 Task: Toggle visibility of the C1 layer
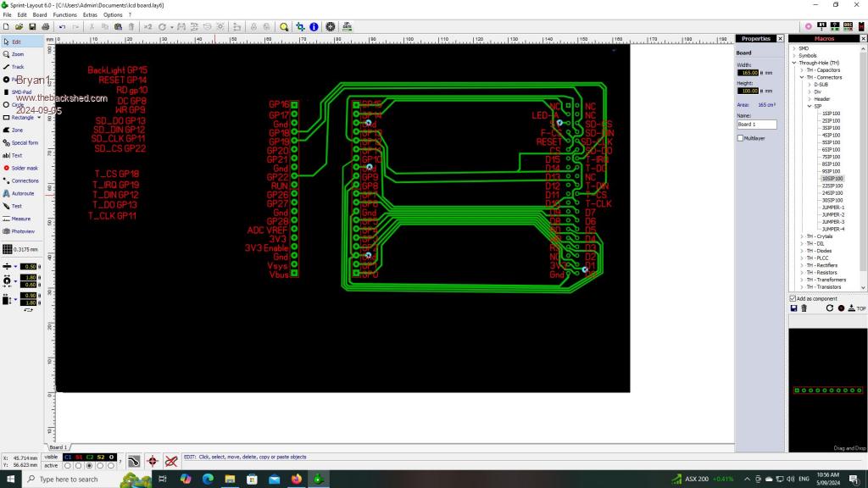point(68,457)
